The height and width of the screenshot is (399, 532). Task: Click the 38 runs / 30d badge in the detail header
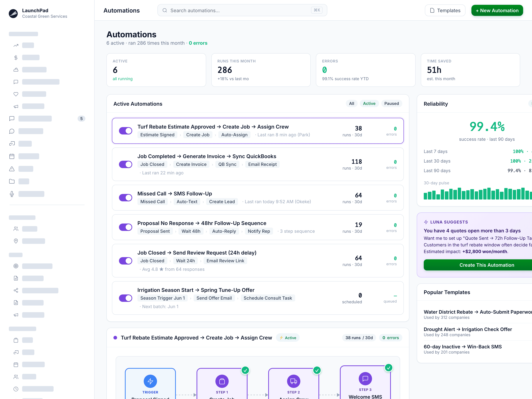pos(359,338)
